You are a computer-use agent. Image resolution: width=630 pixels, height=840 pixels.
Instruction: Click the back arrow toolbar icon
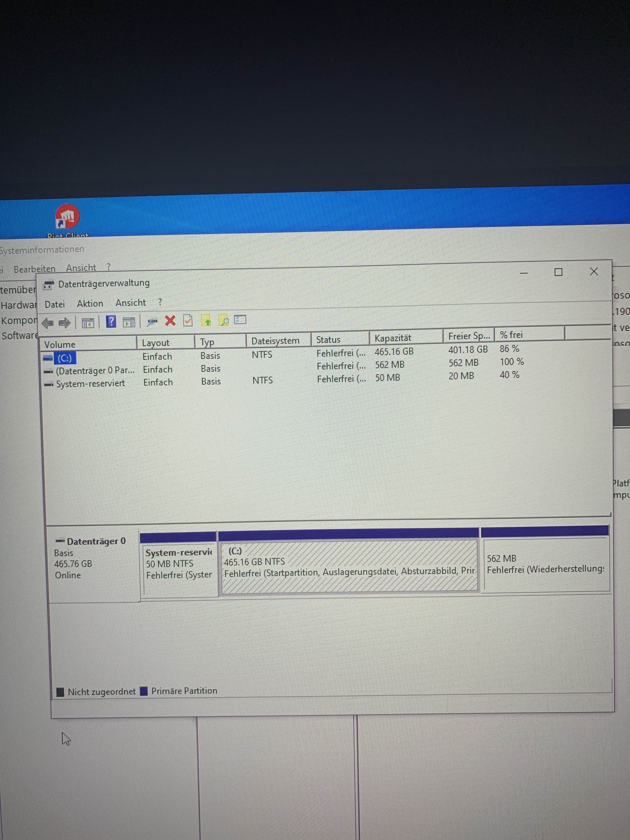tap(47, 323)
